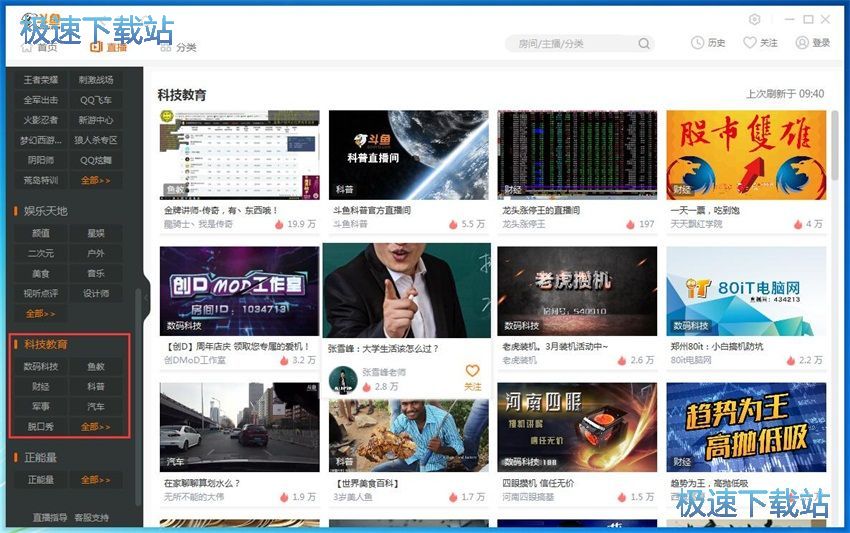Follow 张雪峰老师 via orange heart icon
The image size is (850, 533).
tap(473, 371)
